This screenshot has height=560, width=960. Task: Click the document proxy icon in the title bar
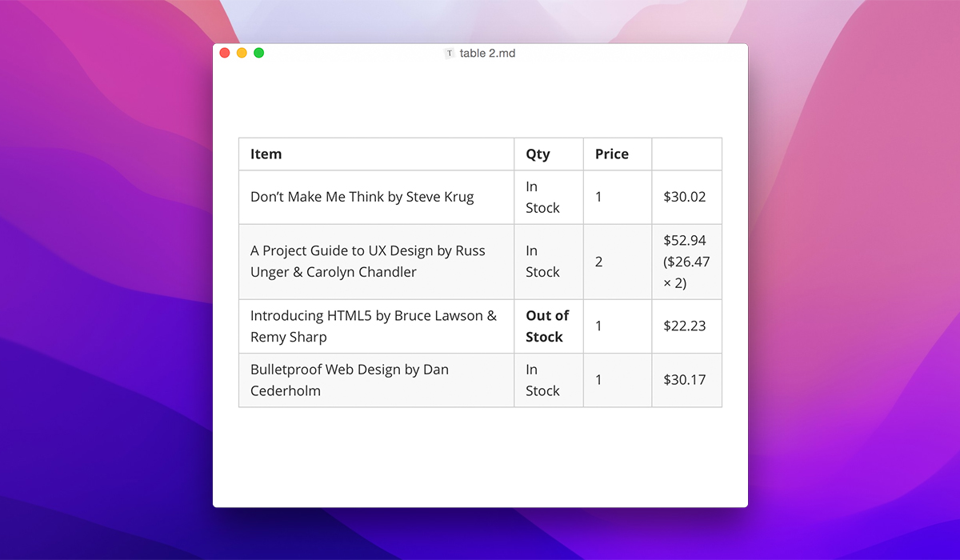click(x=450, y=53)
